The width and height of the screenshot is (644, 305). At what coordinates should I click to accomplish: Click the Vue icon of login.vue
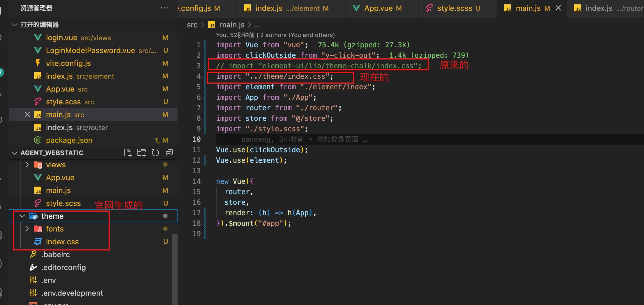38,38
